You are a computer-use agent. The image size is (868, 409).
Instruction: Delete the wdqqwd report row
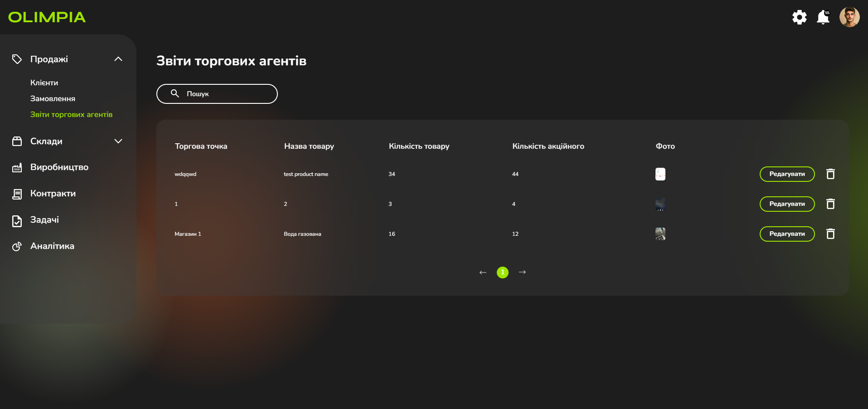pos(830,174)
